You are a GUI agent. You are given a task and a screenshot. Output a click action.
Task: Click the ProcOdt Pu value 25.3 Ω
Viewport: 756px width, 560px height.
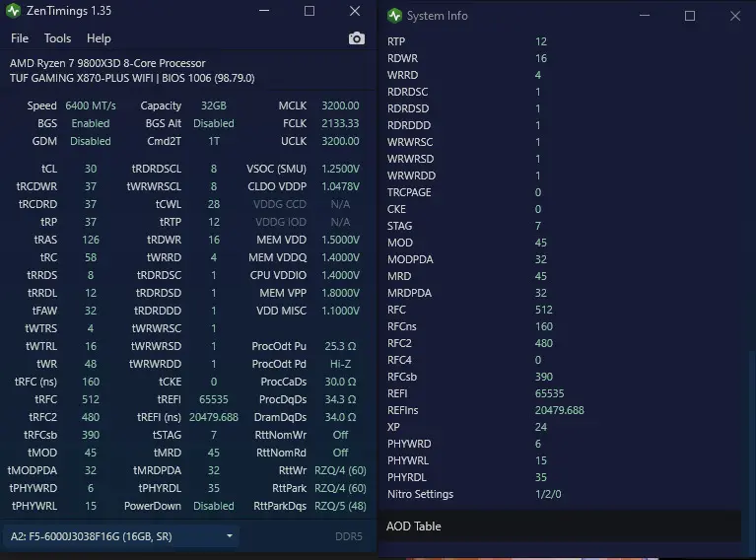point(340,346)
